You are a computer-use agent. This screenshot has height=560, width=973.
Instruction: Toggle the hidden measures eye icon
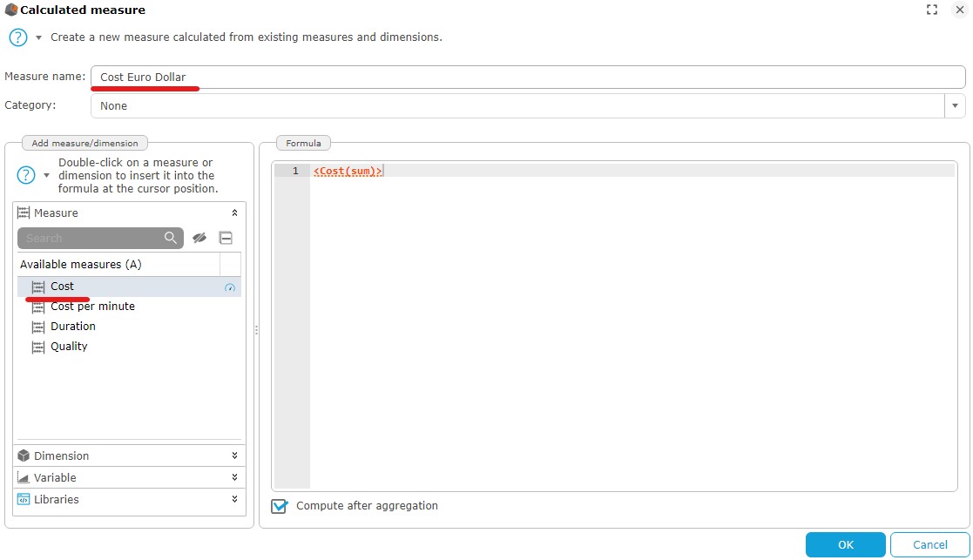click(x=199, y=238)
